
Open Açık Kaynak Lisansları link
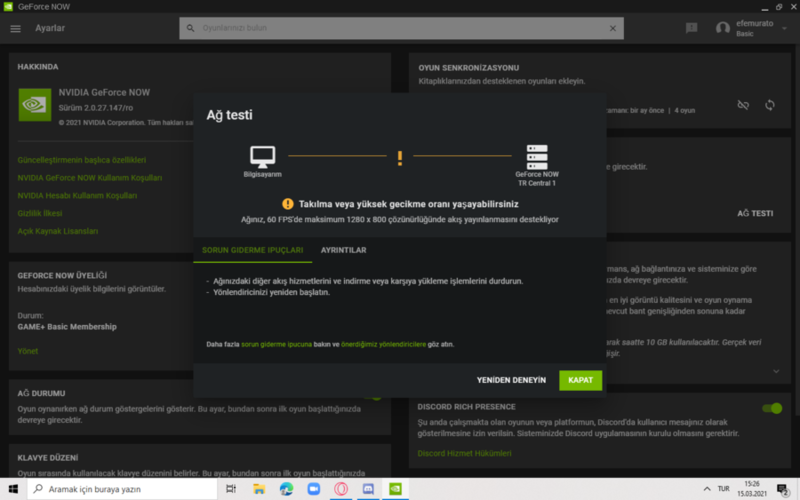58,231
